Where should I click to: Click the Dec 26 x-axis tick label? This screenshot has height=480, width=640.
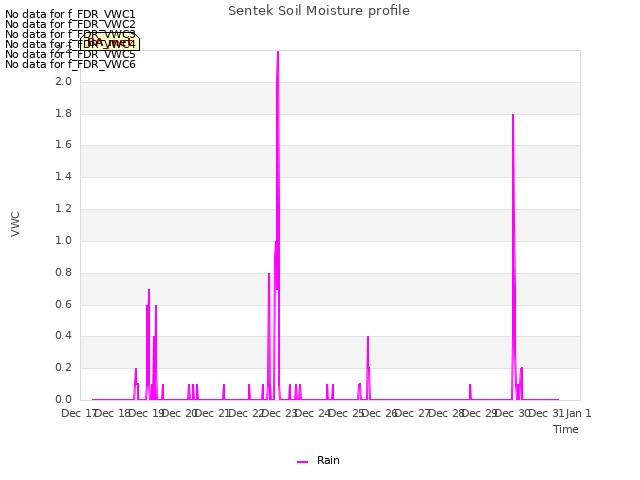[379, 413]
